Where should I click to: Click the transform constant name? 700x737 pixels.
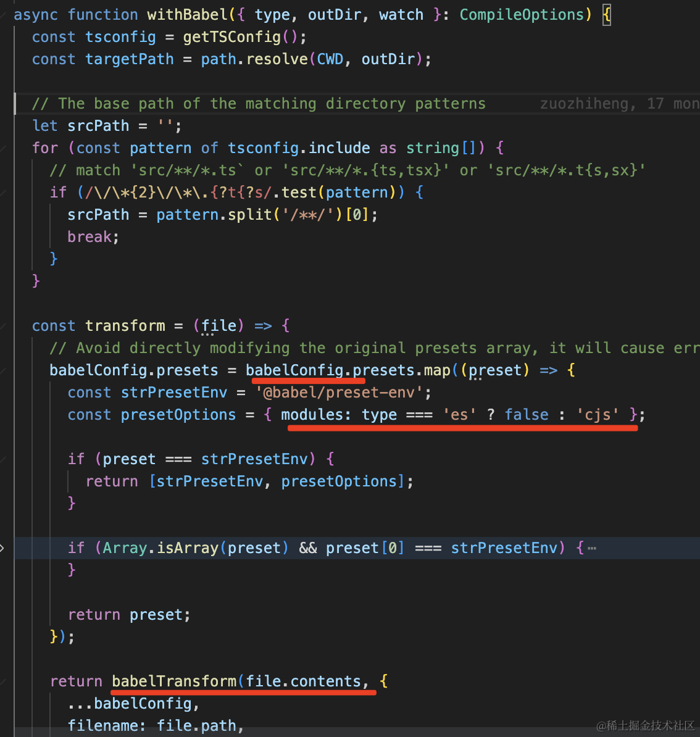tap(125, 326)
